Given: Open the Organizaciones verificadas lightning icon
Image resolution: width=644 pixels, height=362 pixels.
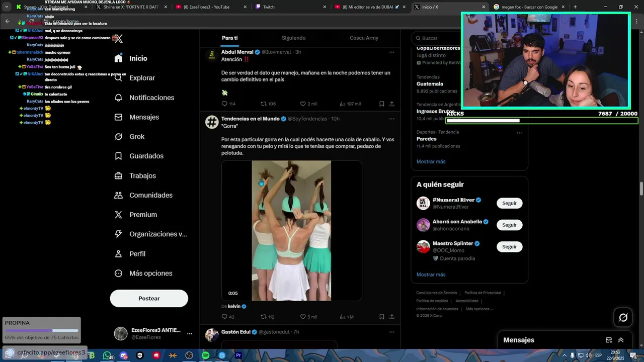Looking at the screenshot, I should click(118, 234).
